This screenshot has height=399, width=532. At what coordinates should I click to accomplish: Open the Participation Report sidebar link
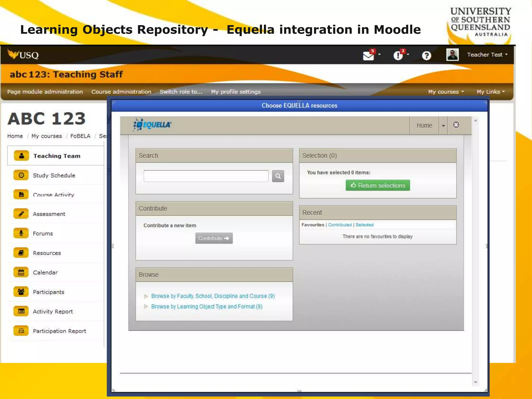click(x=59, y=331)
